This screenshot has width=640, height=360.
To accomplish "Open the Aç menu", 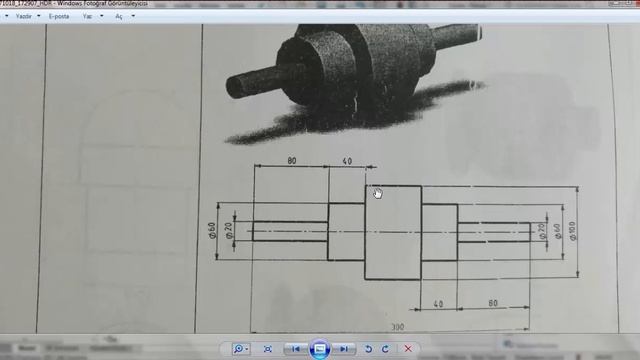I will 118,16.
